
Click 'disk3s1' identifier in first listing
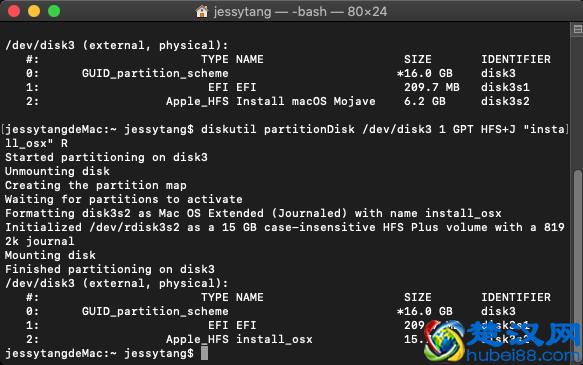505,87
